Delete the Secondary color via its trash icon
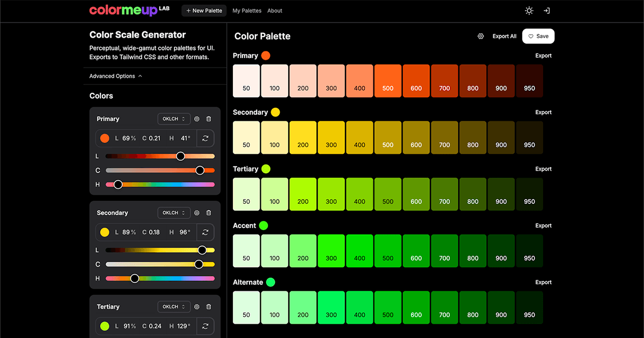Image resolution: width=644 pixels, height=338 pixels. [209, 212]
